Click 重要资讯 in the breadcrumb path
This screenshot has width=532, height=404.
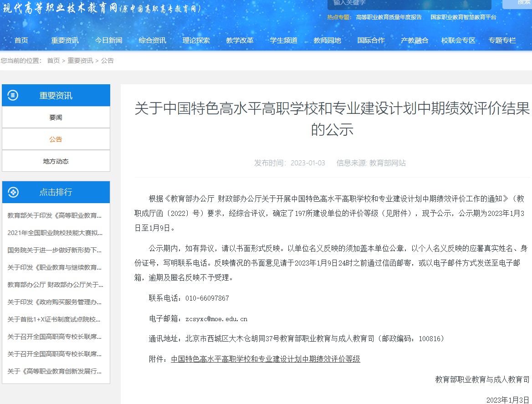[80, 61]
